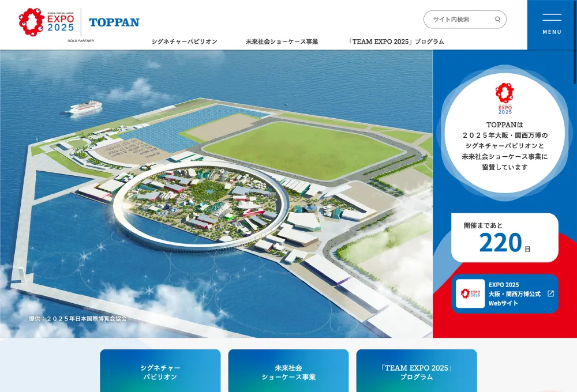
Task: Focus the サイト内検索 search field
Action: [464, 20]
